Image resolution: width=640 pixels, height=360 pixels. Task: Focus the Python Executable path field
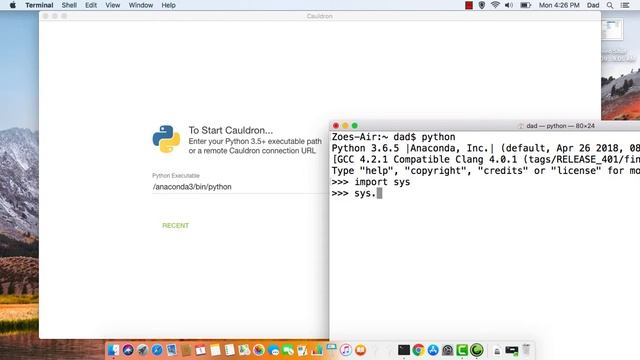point(240,187)
